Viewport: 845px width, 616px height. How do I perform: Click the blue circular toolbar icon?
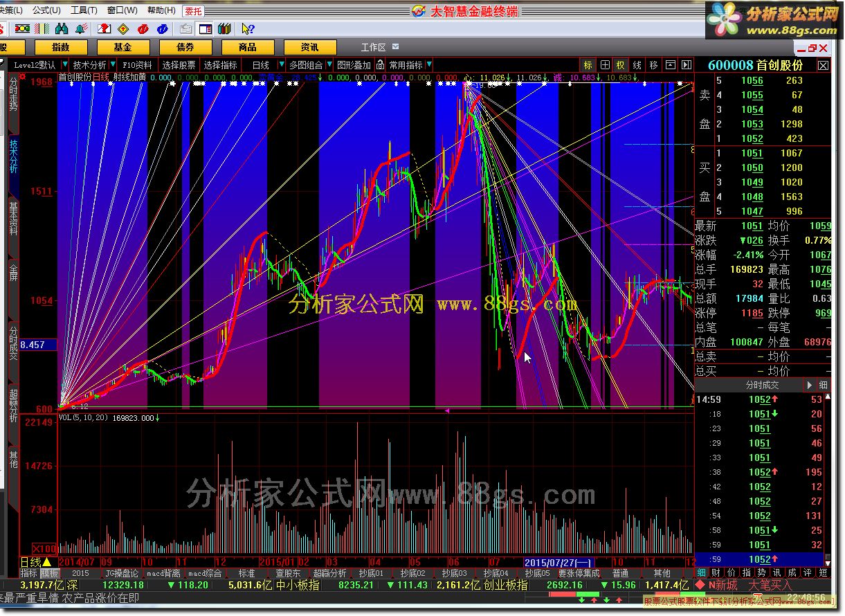click(x=163, y=28)
